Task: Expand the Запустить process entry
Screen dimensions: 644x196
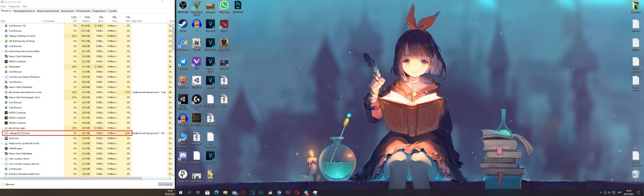Action: [x=2, y=138]
